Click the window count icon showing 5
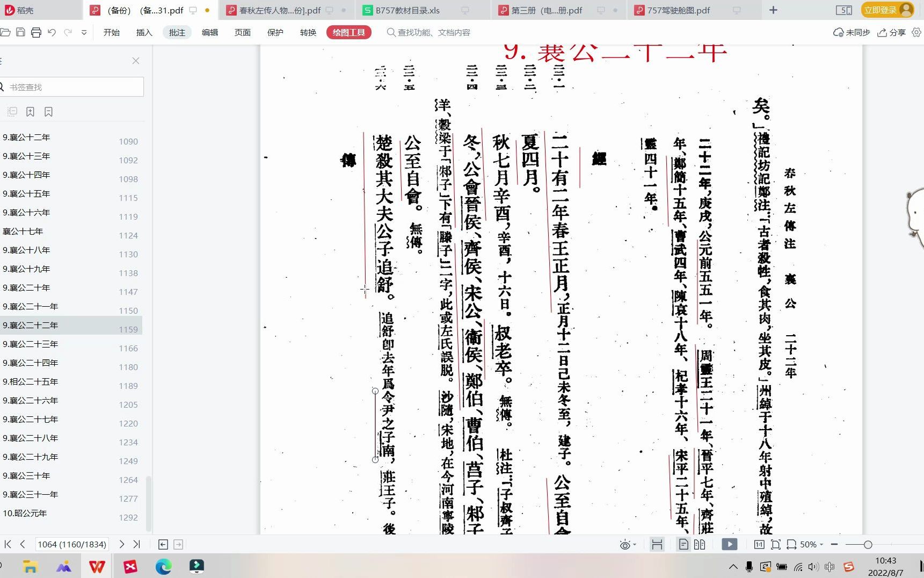 844,10
